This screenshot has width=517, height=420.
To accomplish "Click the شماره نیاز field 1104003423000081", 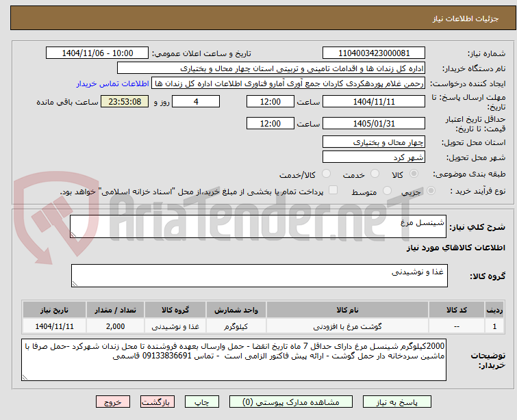I will (374, 53).
